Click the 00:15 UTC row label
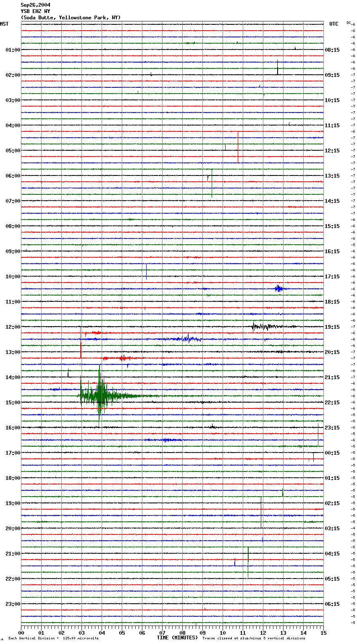Image resolution: width=357 pixels, height=644 pixels. point(332,453)
